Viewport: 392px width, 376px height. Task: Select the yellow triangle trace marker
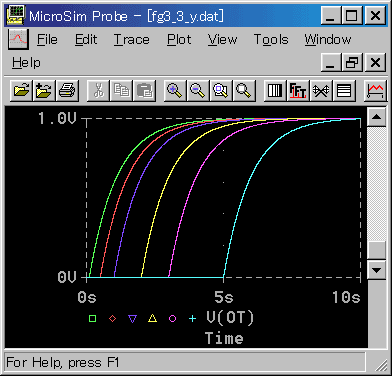[152, 318]
